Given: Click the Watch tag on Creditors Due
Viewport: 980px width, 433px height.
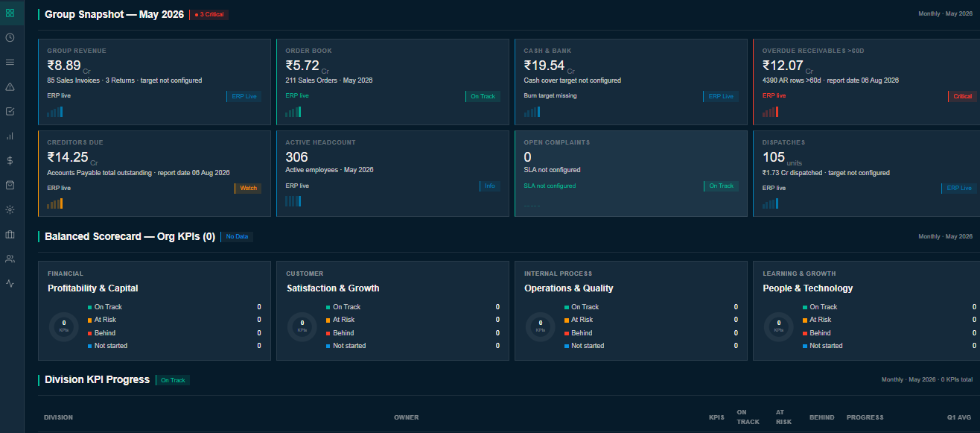Looking at the screenshot, I should (x=248, y=188).
